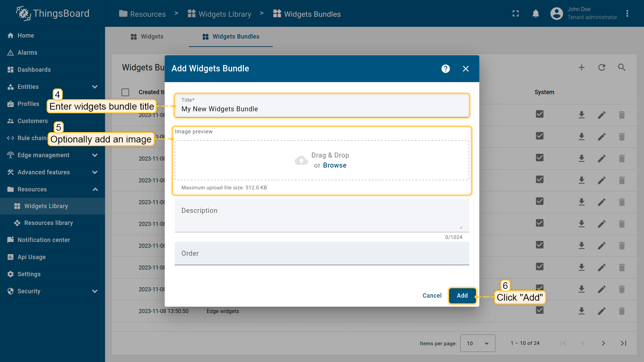The width and height of the screenshot is (644, 362).
Task: Open the items per page dropdown
Action: (477, 343)
